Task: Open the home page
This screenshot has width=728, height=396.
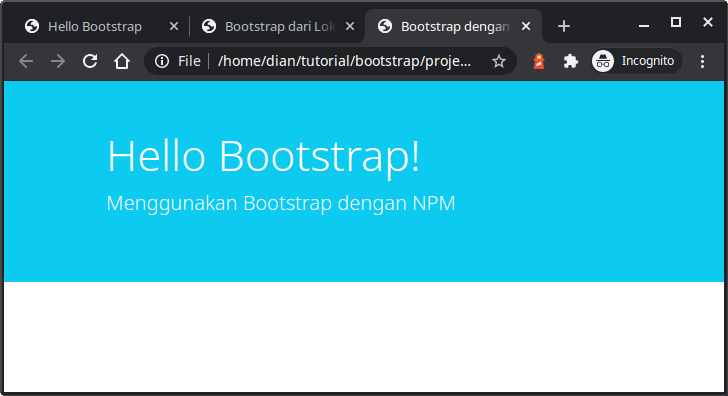Action: pos(122,61)
